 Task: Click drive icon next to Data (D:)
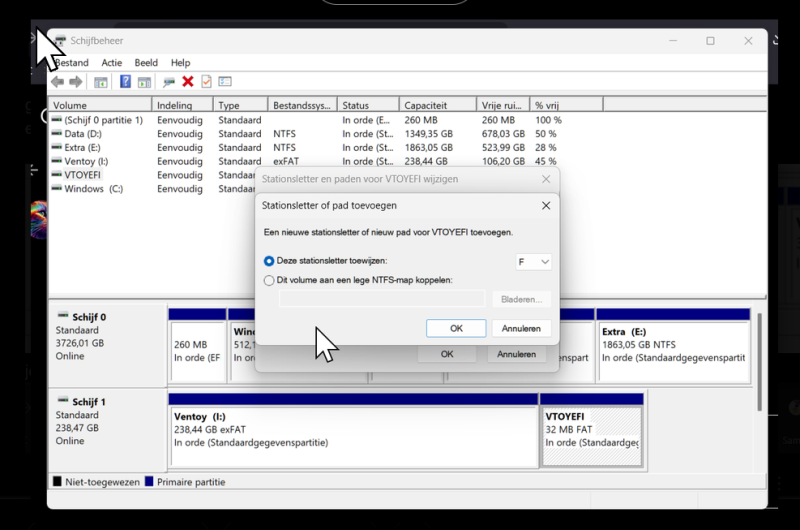(x=57, y=134)
